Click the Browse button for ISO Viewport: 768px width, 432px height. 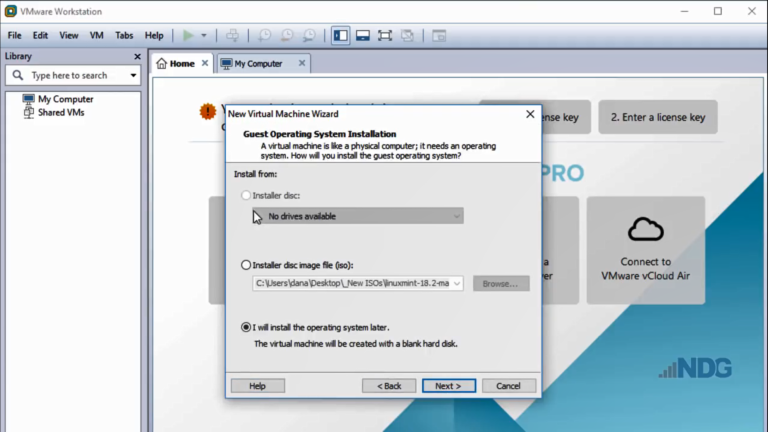[501, 284]
